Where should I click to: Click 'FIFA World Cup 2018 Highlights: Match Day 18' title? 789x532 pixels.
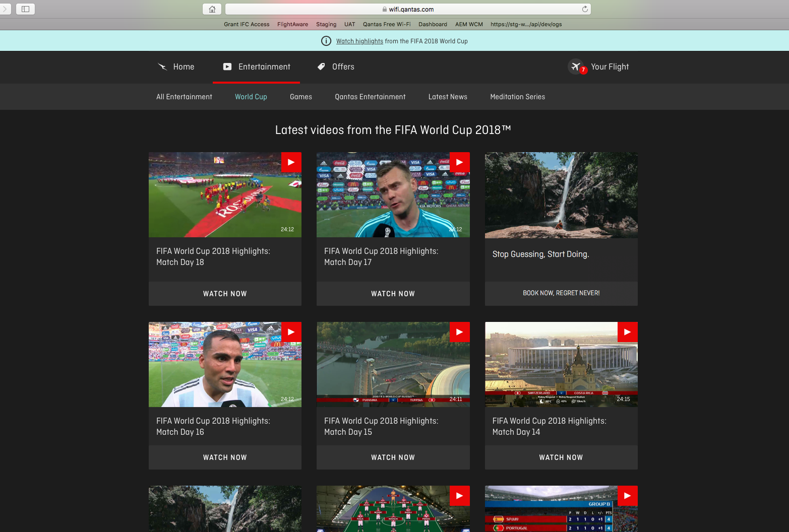pos(213,256)
